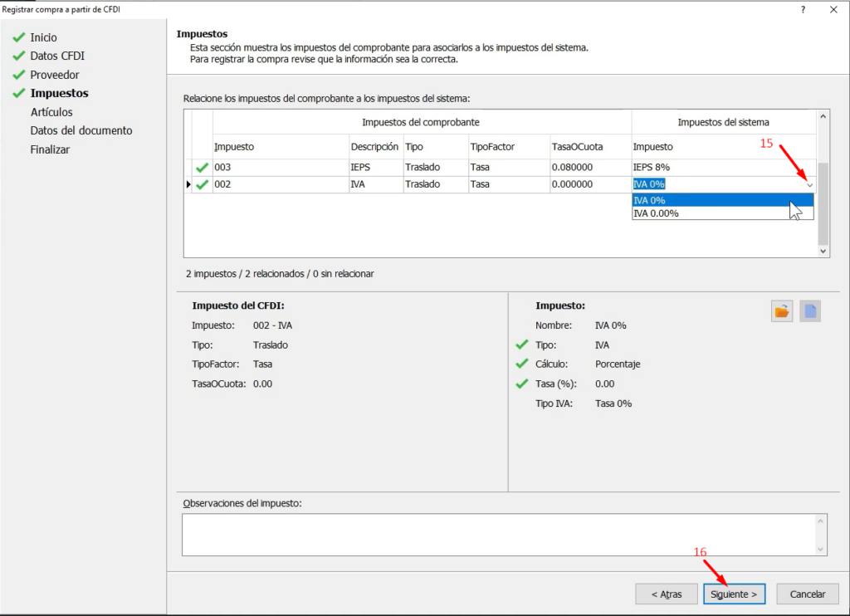Select IVA 0.00% from the dropdown list

click(x=656, y=213)
